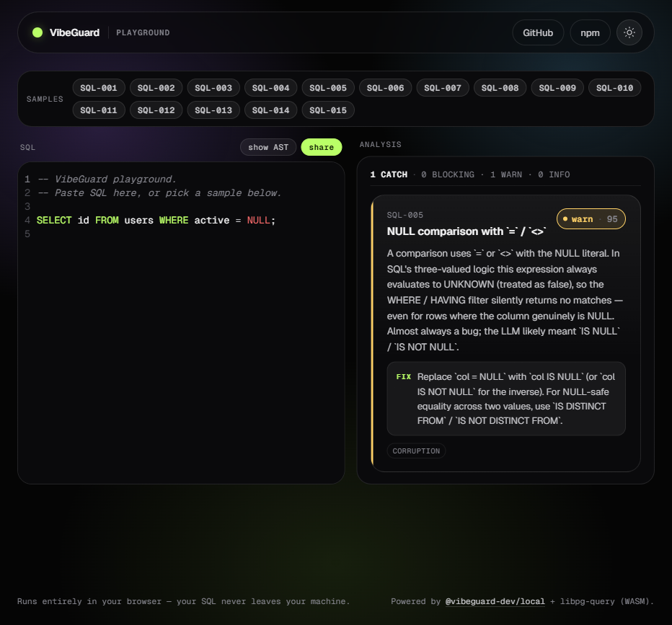Load sample SQL-013

(x=213, y=110)
